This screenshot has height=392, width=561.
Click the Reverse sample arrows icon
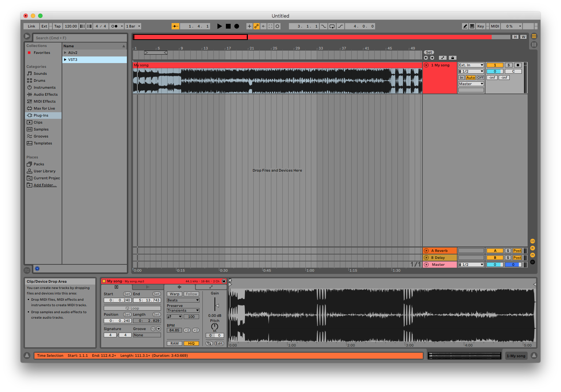coord(209,344)
